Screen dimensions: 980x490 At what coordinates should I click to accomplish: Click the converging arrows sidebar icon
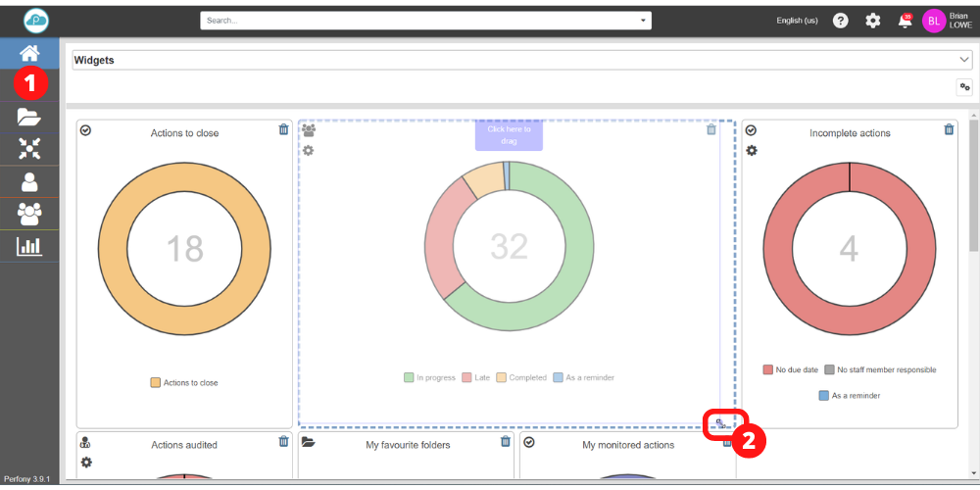pos(29,148)
